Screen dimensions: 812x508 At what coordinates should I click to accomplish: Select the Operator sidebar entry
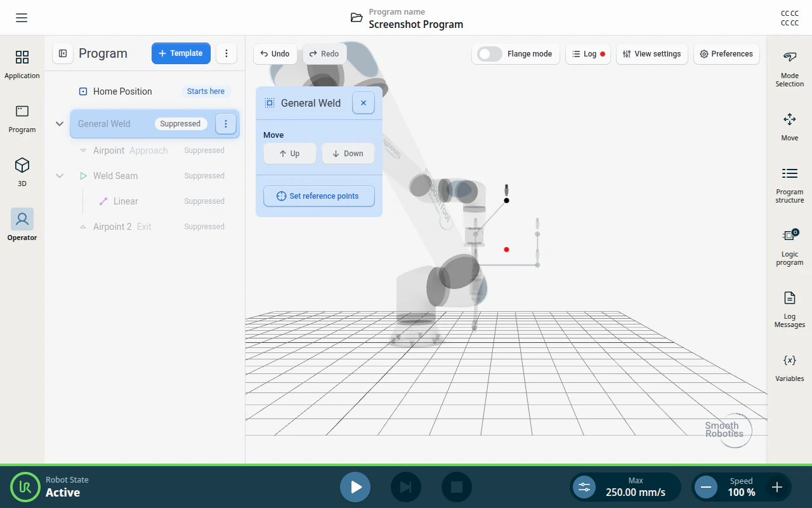click(x=22, y=225)
